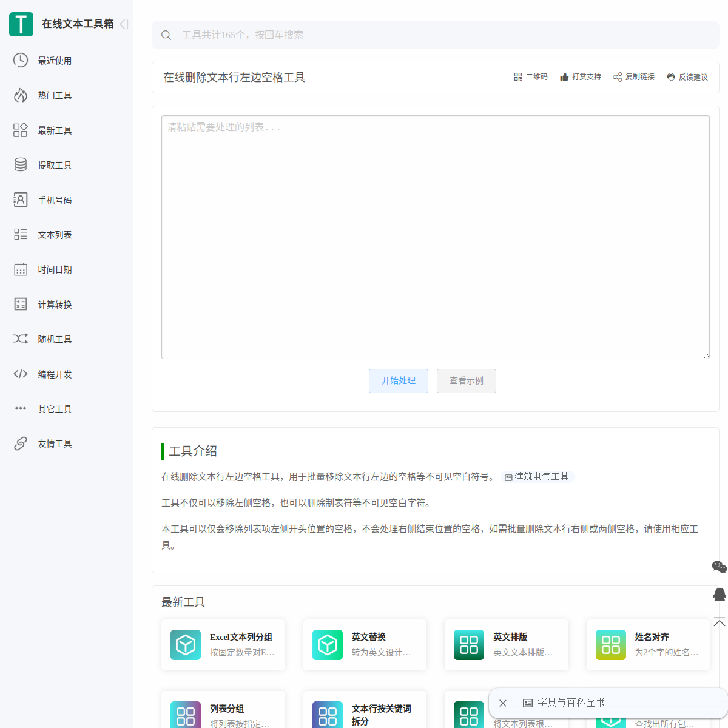
Task: Click the back-to-top arrow icon
Action: (720, 622)
